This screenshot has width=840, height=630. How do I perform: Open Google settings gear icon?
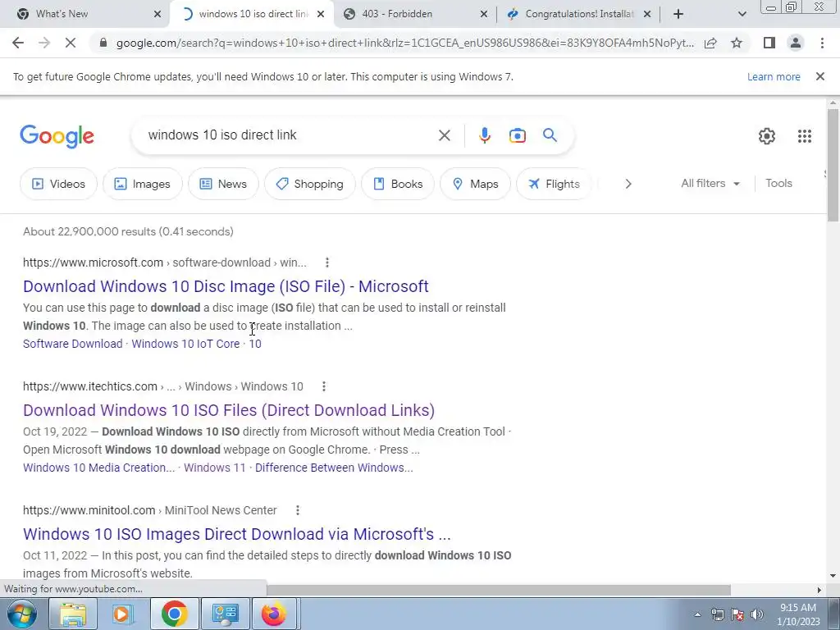(767, 136)
